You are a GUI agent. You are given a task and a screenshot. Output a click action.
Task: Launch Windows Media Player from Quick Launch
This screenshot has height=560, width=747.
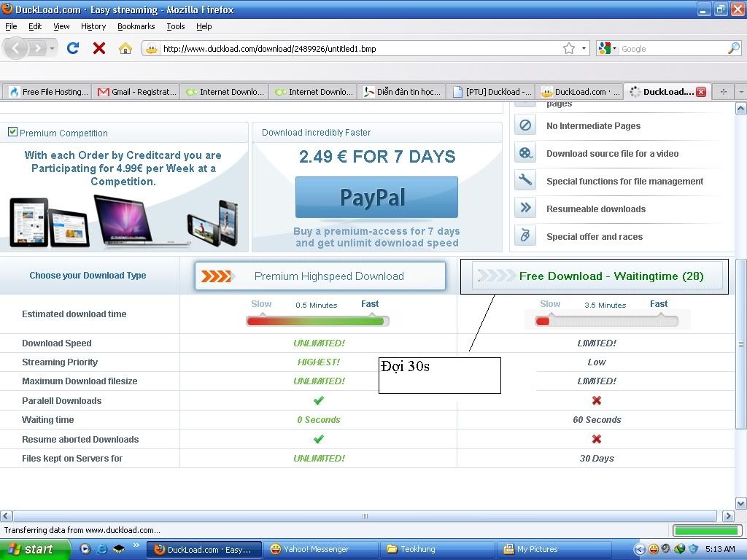pyautogui.click(x=85, y=549)
